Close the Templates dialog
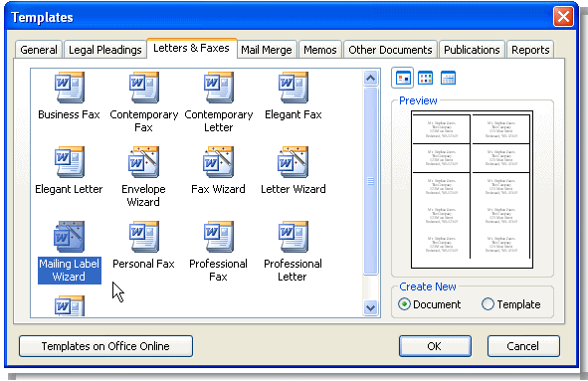The height and width of the screenshot is (381, 588). pos(563,17)
